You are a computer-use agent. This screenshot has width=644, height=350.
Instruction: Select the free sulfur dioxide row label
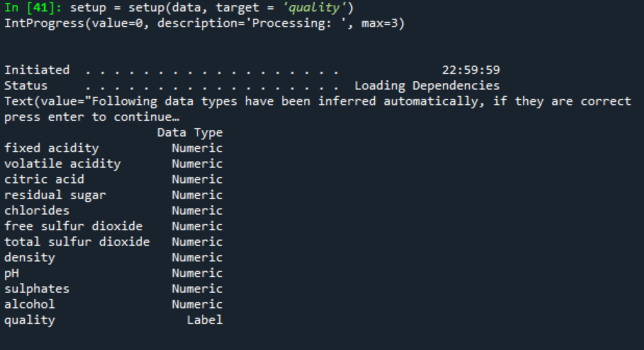tap(73, 227)
